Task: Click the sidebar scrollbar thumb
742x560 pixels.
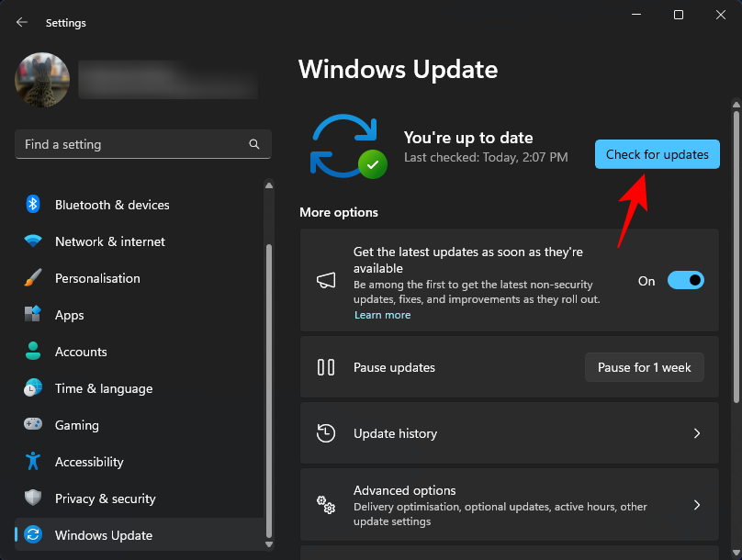Action: [269, 391]
